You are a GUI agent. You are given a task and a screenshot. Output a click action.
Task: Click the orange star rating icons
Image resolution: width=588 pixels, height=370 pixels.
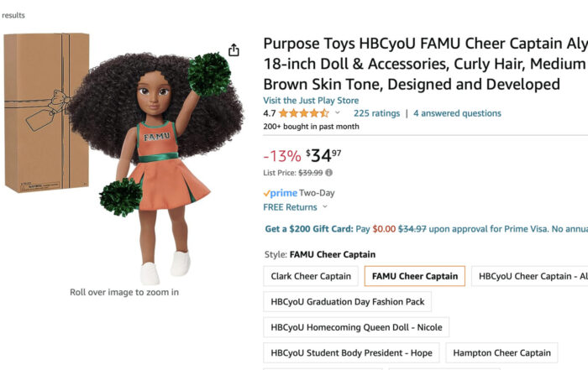pos(304,113)
